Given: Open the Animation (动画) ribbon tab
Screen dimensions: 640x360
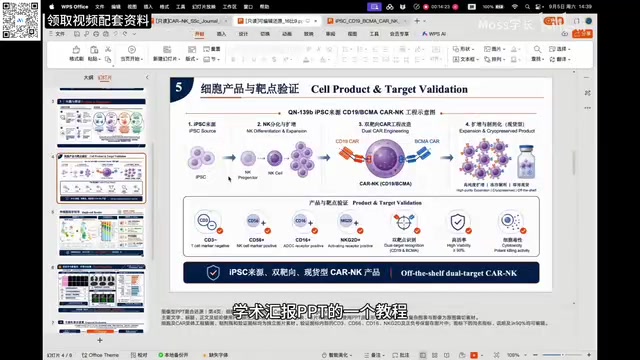Looking at the screenshot, I should (x=287, y=34).
